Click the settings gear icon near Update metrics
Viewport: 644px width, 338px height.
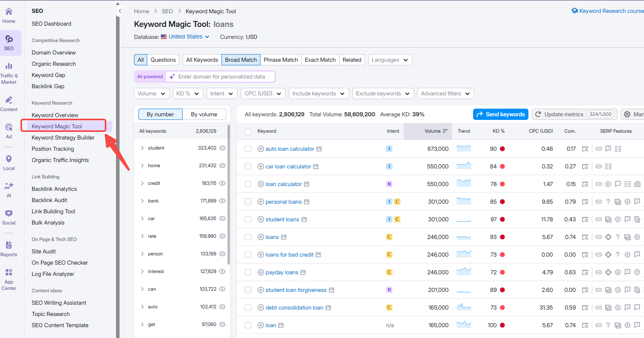[x=627, y=114]
